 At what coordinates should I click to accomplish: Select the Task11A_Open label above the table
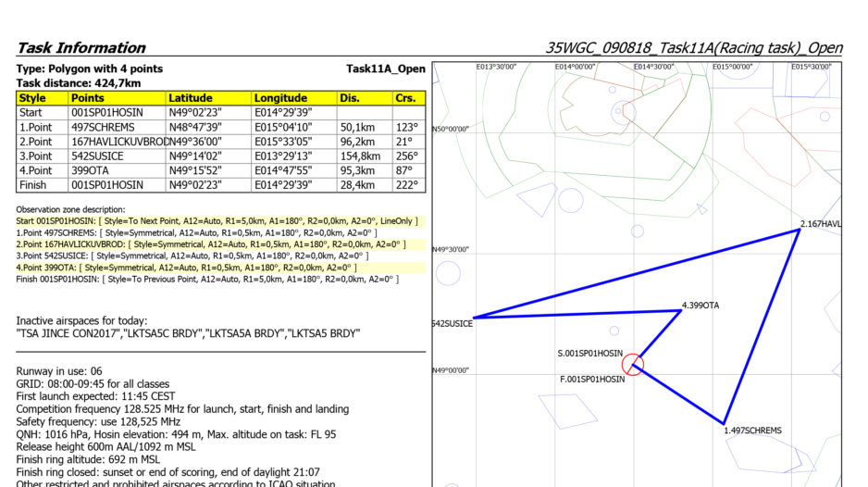pos(385,69)
